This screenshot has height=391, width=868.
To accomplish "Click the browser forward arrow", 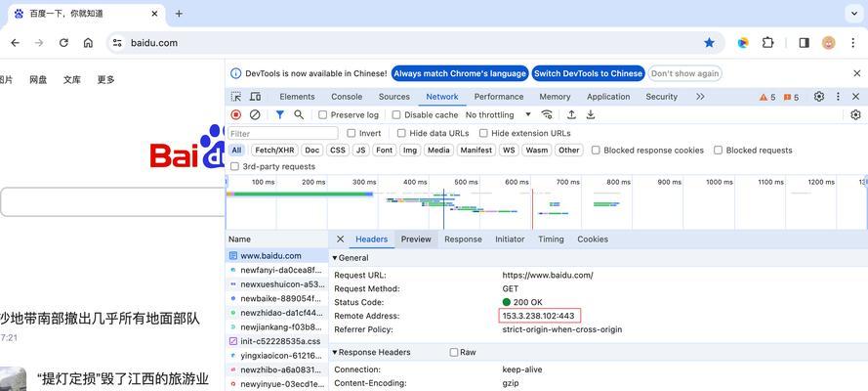I will point(39,43).
